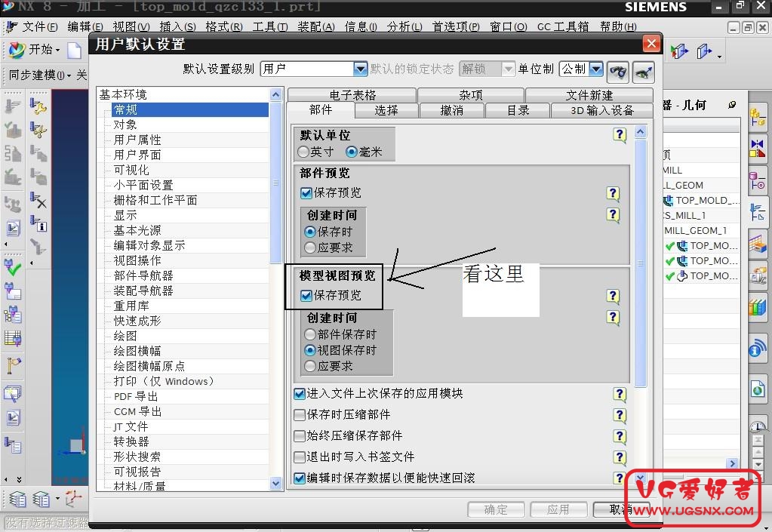
Task: Click the globe document icon on right sidebar
Action: [758, 389]
